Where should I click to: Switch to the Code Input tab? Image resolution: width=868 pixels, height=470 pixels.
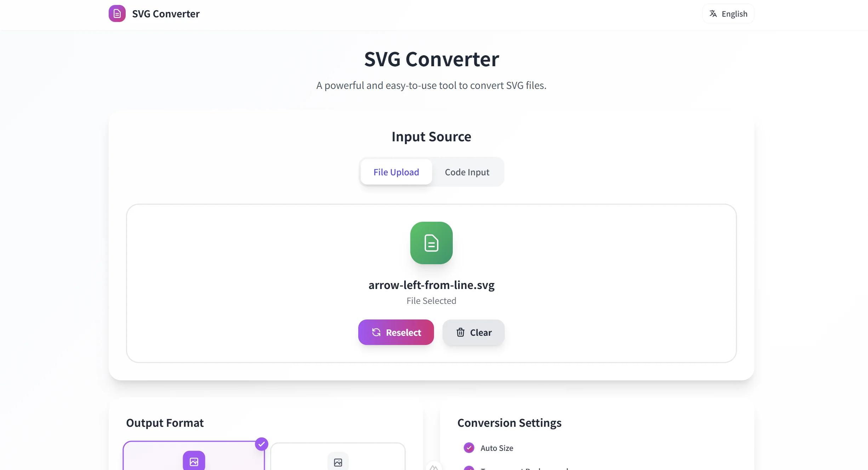click(x=467, y=172)
